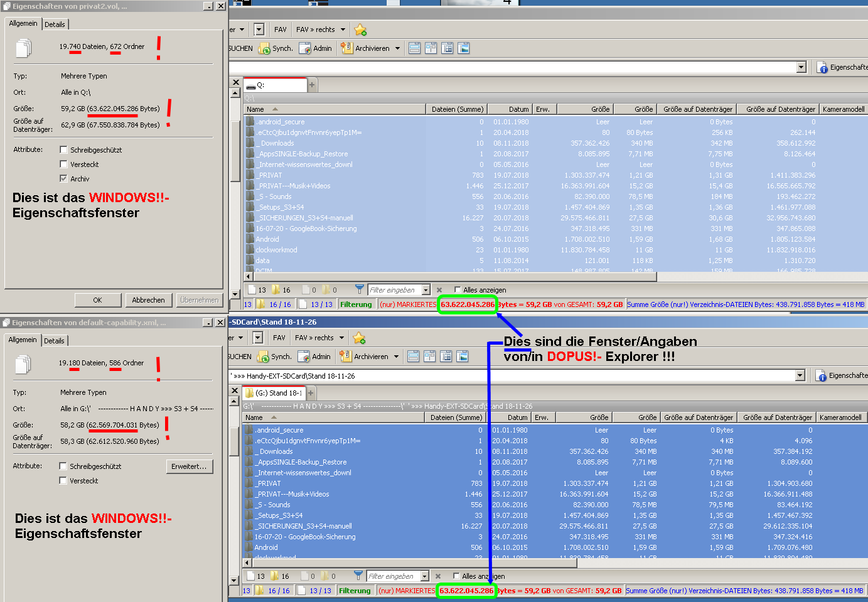Click Abbrechen in the privat2.vol properties dialog
868x602 pixels.
[148, 300]
